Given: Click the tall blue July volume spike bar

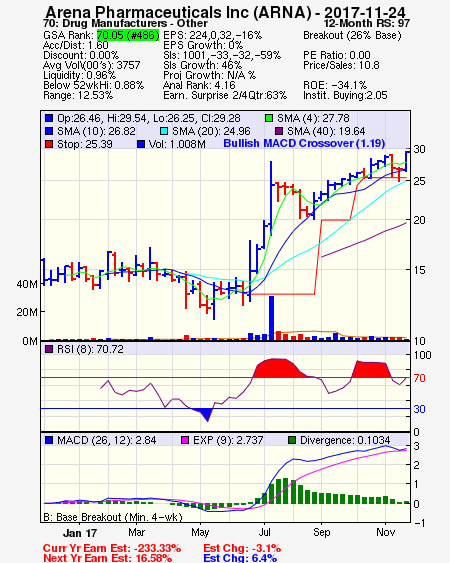Looking at the screenshot, I should point(272,318).
